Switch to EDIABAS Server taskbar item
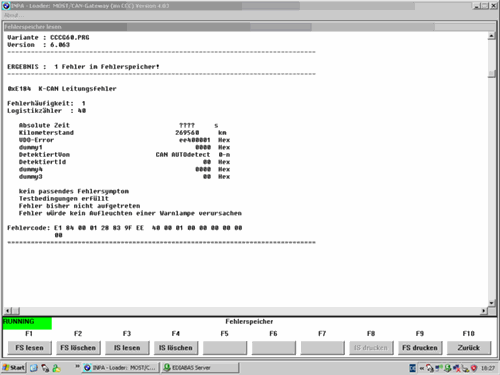 (201, 368)
